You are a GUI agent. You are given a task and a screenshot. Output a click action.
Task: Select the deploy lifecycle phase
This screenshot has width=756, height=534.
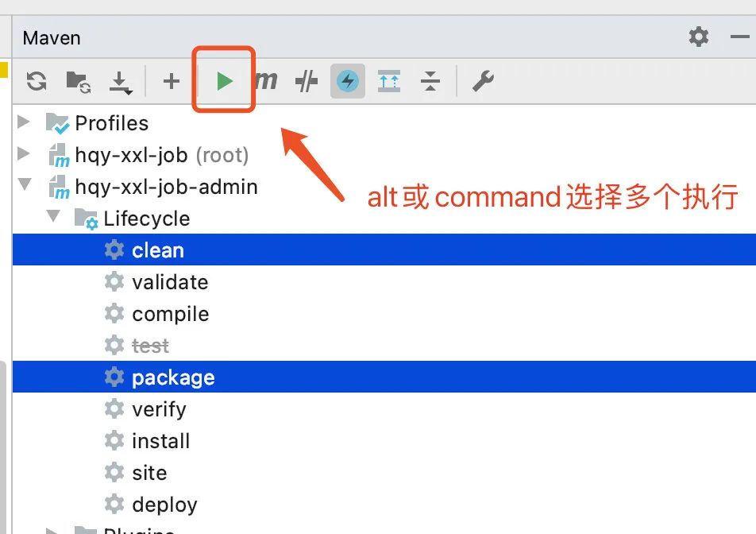[x=384, y=505]
